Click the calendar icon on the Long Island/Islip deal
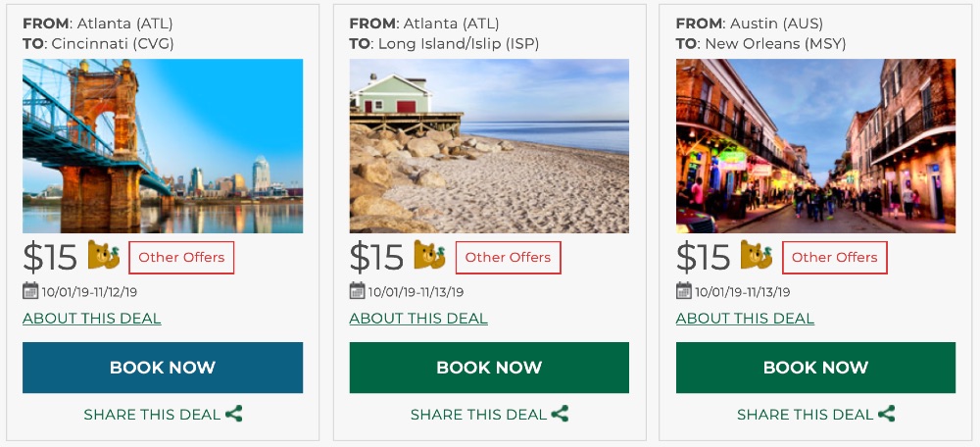The width and height of the screenshot is (980, 447). (357, 291)
